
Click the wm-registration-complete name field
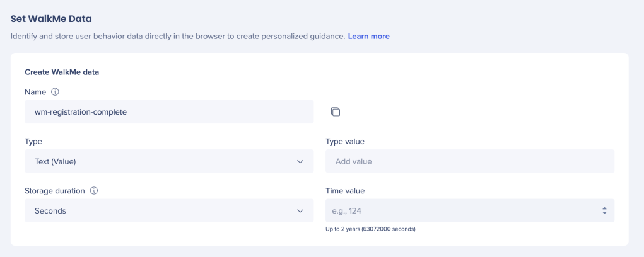[168, 112]
